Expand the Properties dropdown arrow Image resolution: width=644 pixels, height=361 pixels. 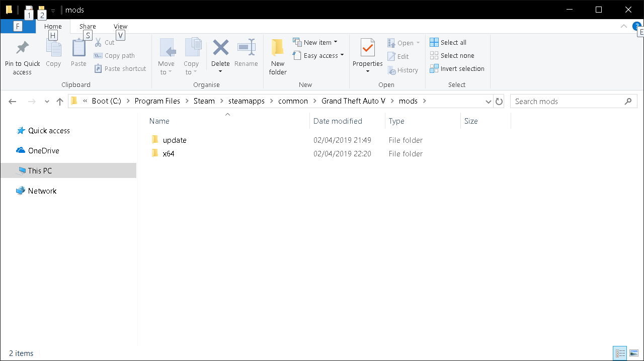pyautogui.click(x=368, y=71)
